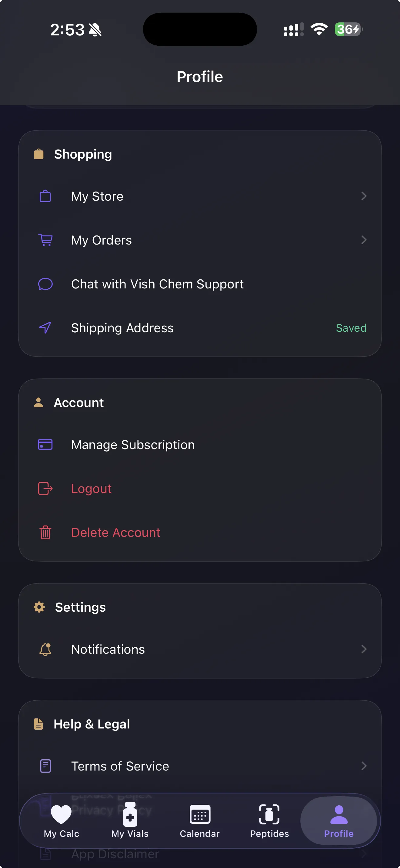The height and width of the screenshot is (868, 400).
Task: Tap the Logout exit icon
Action: pos(45,488)
